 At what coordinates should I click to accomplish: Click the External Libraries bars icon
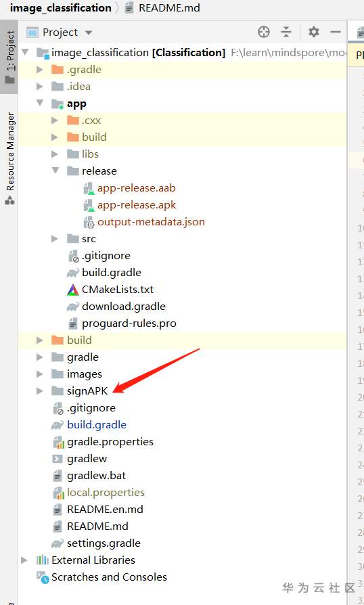click(43, 560)
